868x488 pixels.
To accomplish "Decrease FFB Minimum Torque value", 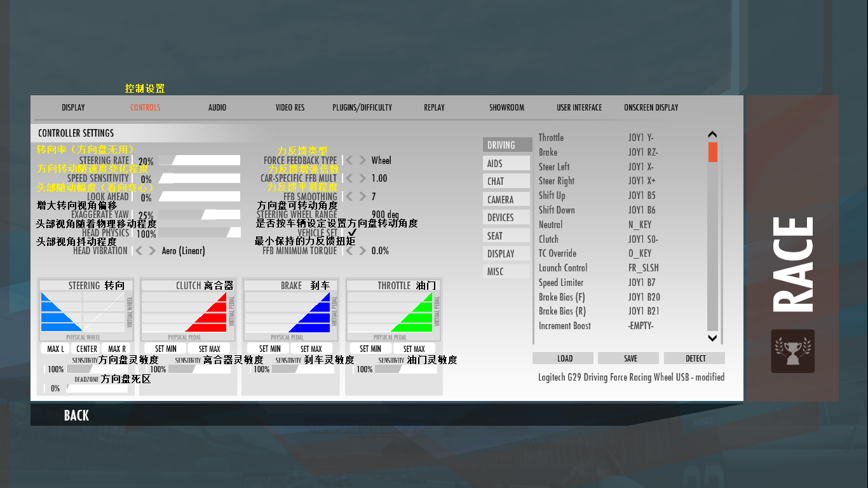I will coord(349,251).
